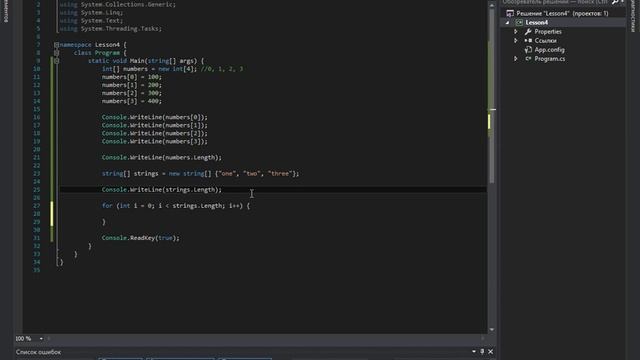Click on "Console.WriteLine(numbers[1]);"

pos(155,125)
